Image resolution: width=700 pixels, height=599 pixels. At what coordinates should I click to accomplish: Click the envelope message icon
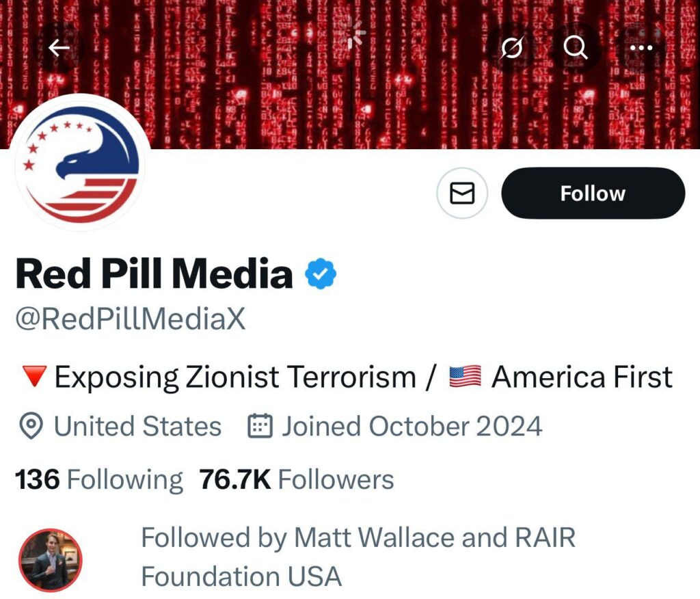coord(462,194)
